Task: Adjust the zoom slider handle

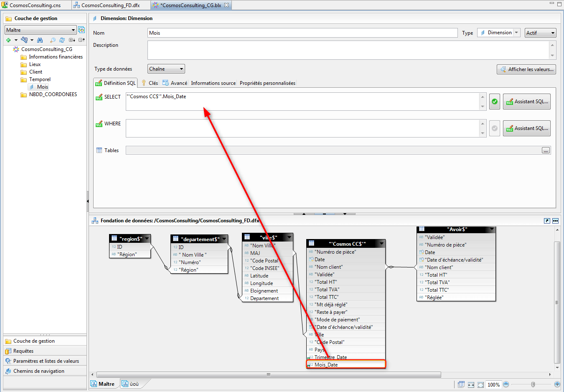Action: (x=533, y=384)
